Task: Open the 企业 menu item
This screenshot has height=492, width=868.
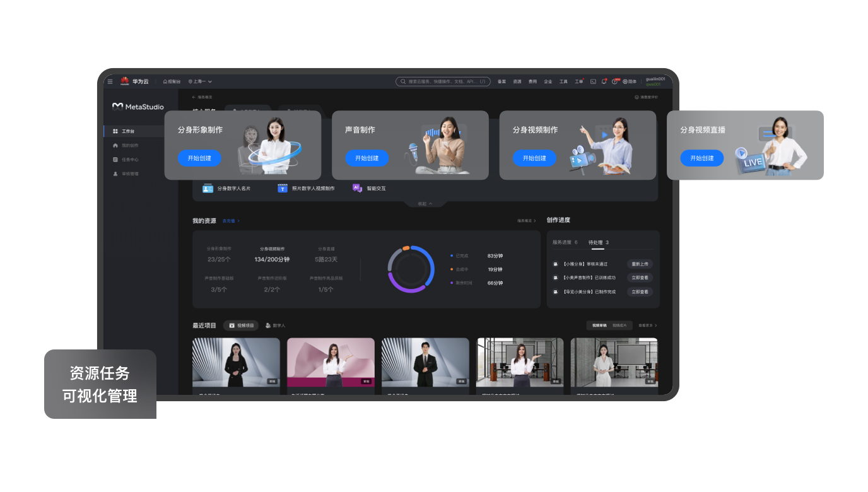Action: click(x=548, y=81)
